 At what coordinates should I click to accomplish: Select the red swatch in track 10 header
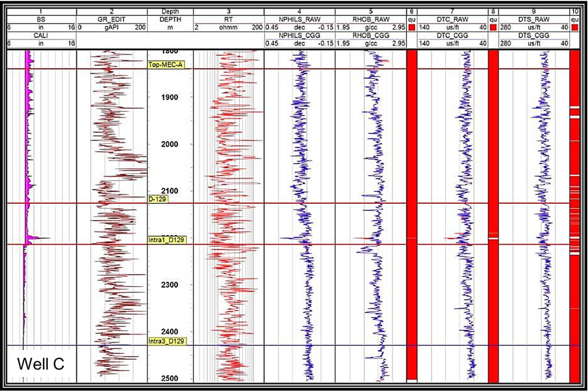pos(575,27)
